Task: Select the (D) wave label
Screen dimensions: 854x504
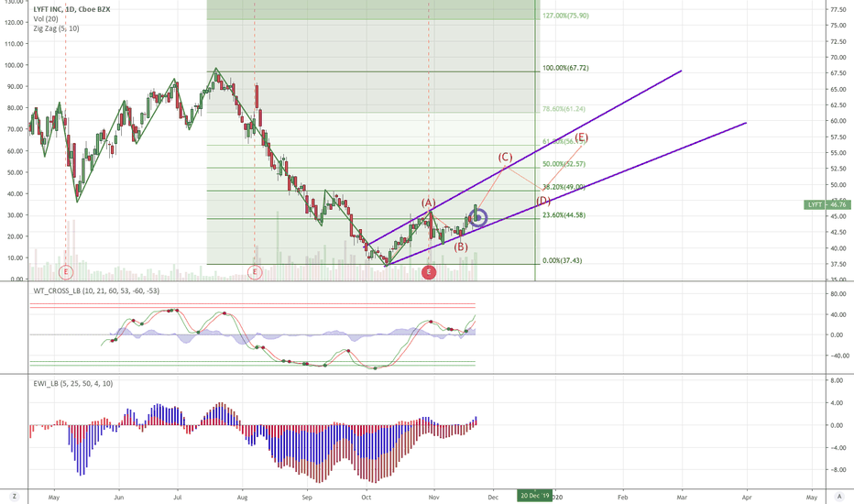Action: pos(543,201)
